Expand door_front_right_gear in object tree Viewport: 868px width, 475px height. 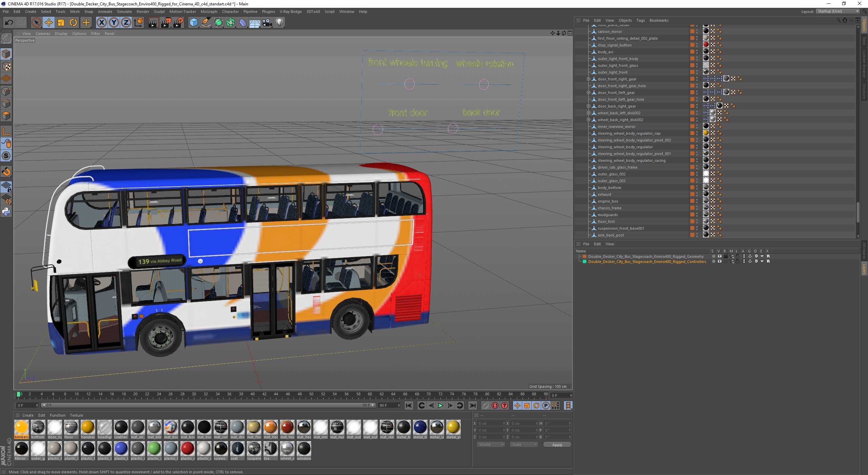click(x=589, y=79)
